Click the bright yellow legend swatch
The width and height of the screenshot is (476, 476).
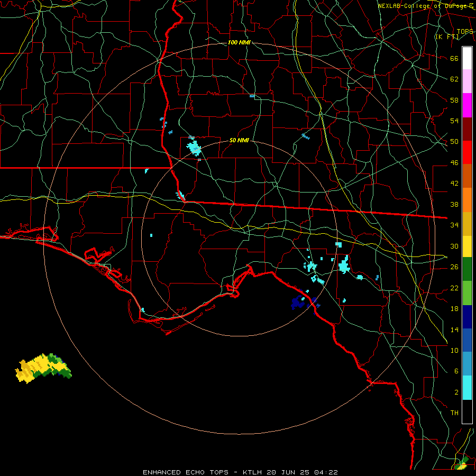tap(467, 246)
